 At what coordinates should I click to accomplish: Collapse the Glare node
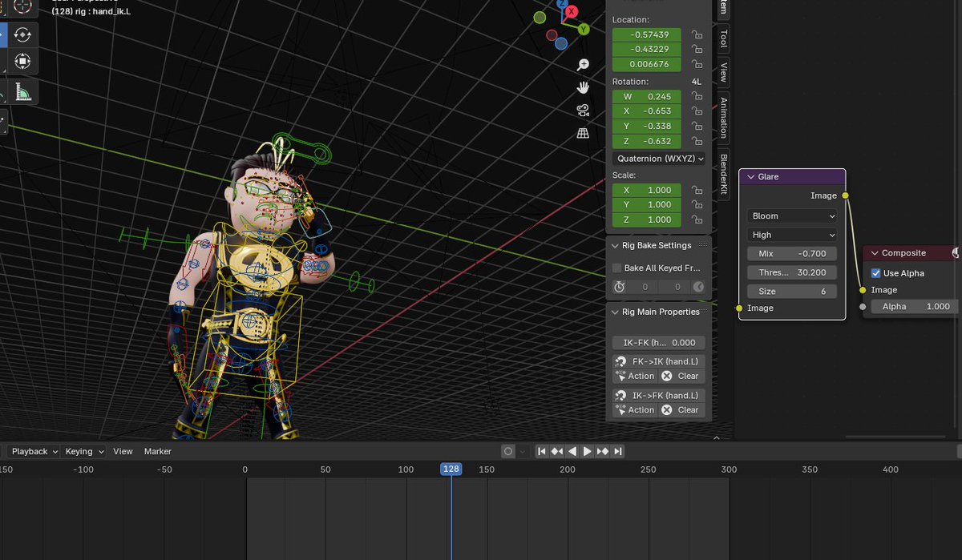[x=750, y=176]
